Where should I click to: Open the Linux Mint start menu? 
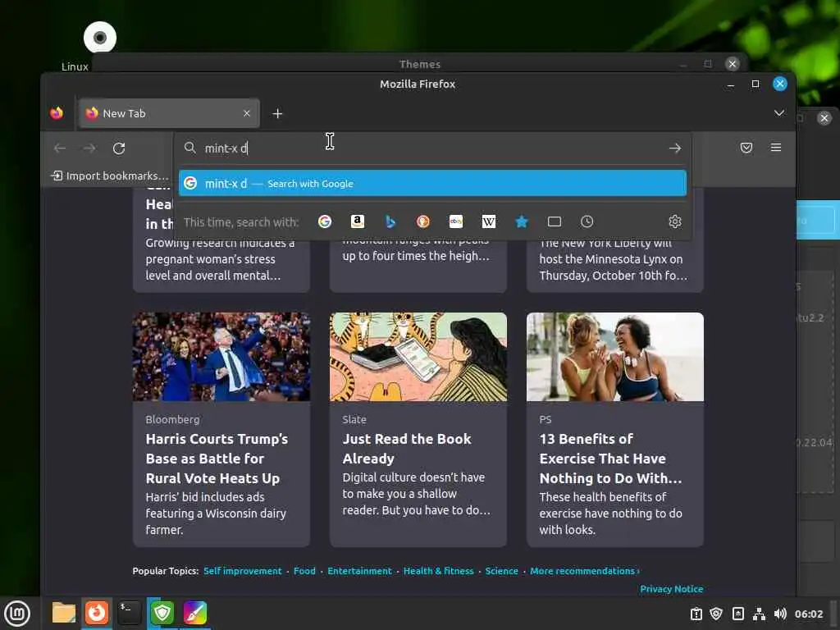coord(17,614)
